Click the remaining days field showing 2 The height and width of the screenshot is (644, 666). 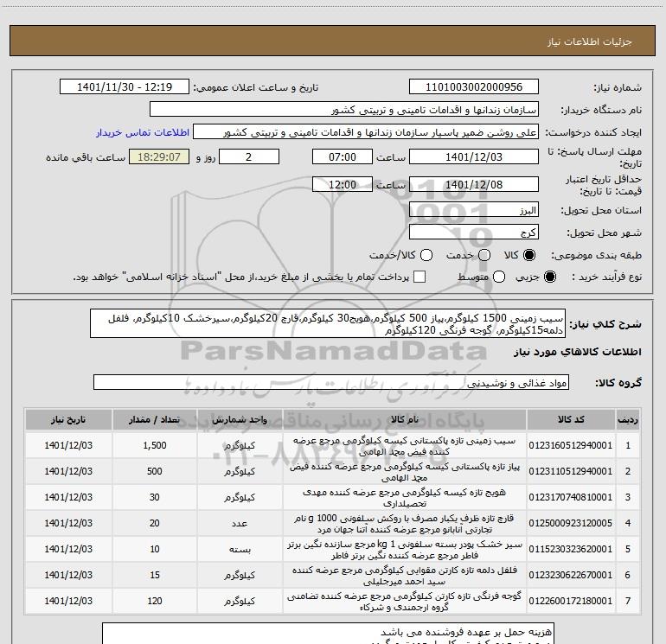(249, 156)
